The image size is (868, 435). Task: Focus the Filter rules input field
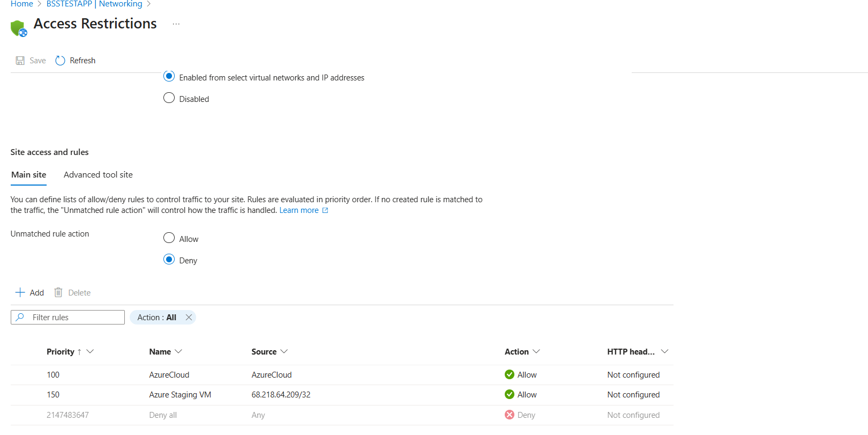(x=68, y=318)
